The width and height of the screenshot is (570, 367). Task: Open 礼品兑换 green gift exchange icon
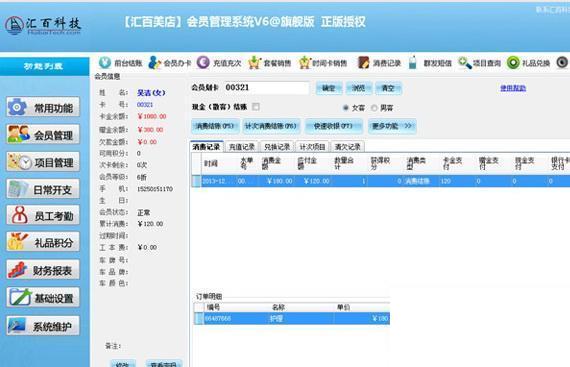coord(513,62)
